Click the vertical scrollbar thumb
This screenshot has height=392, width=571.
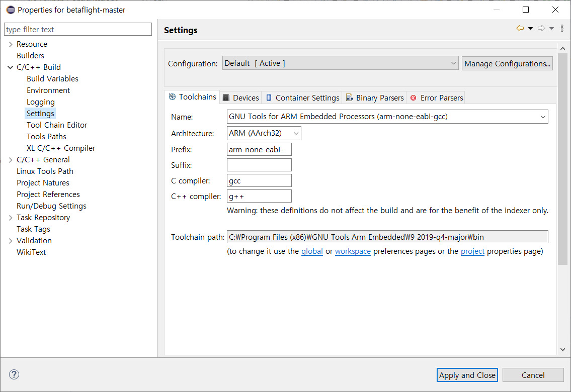562,159
